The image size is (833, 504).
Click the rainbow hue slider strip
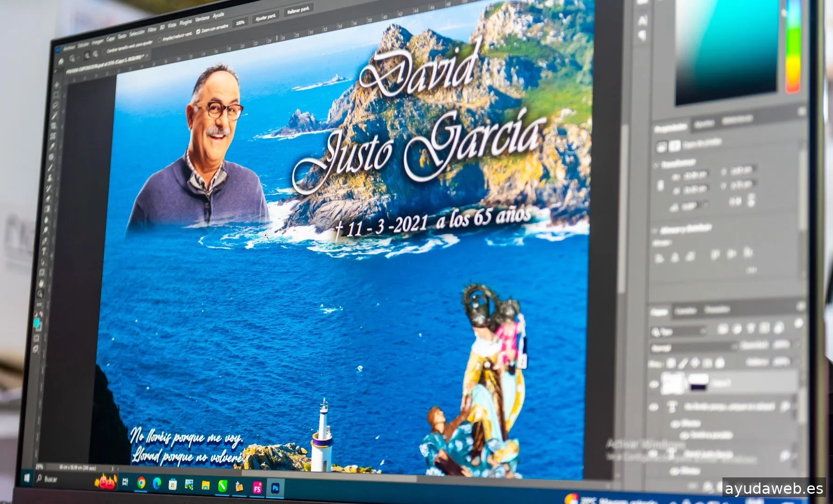click(x=793, y=47)
